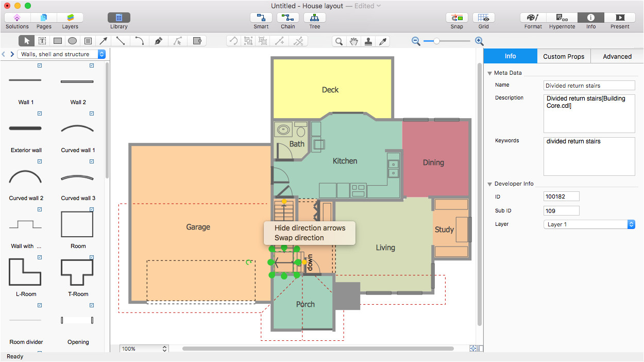Toggle the checkbox above Exterior wall
Viewport: 644px width, 362px height.
[x=40, y=113]
